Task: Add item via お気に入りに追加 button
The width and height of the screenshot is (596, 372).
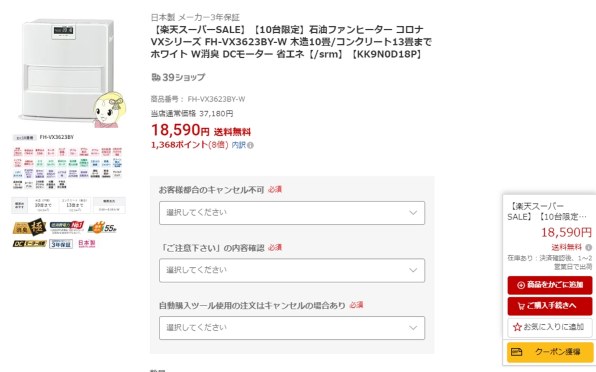Action: (550, 327)
